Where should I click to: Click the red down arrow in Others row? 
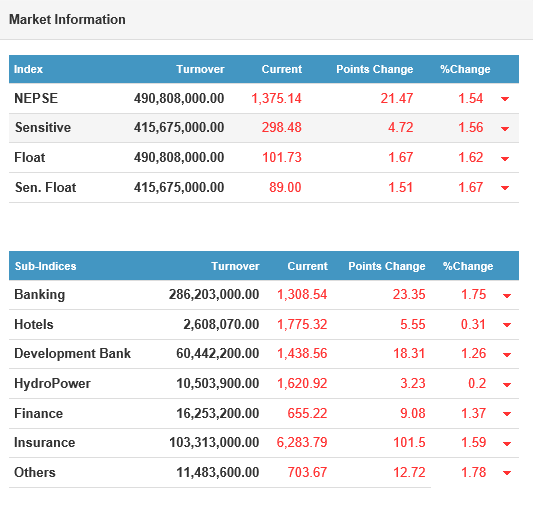507,473
